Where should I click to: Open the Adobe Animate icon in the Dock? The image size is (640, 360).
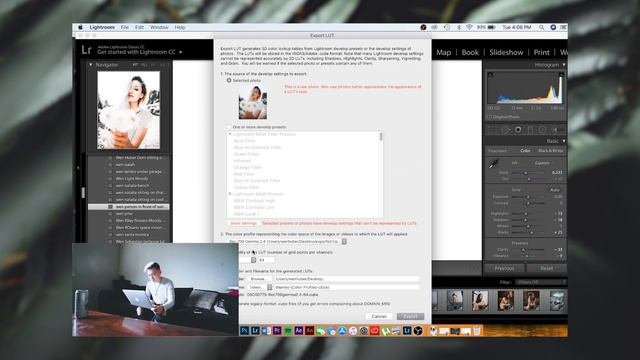[309, 331]
